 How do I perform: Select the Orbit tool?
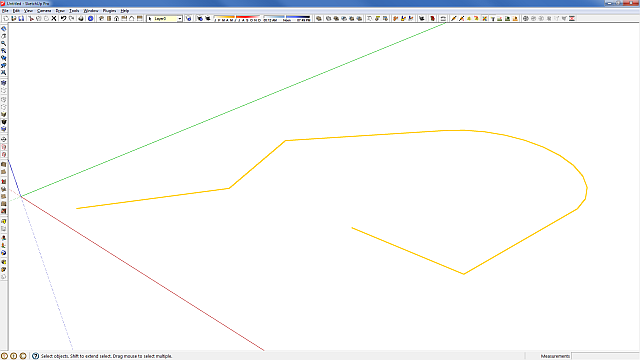[3, 29]
